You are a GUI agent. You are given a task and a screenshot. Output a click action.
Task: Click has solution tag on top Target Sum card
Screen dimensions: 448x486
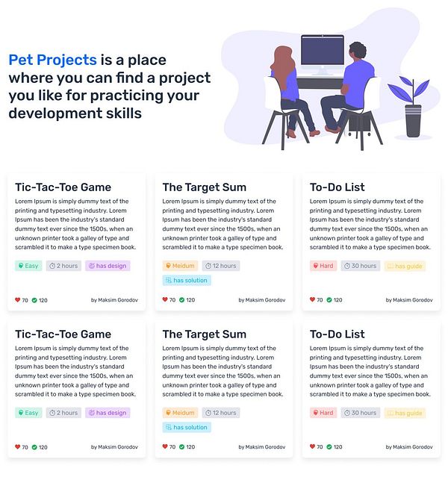pyautogui.click(x=187, y=280)
